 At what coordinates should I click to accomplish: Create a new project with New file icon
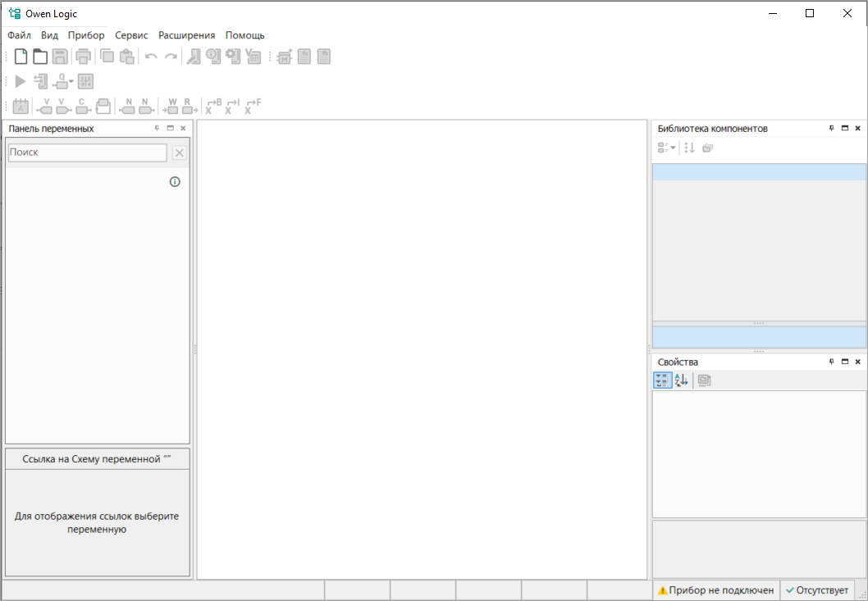(x=21, y=57)
